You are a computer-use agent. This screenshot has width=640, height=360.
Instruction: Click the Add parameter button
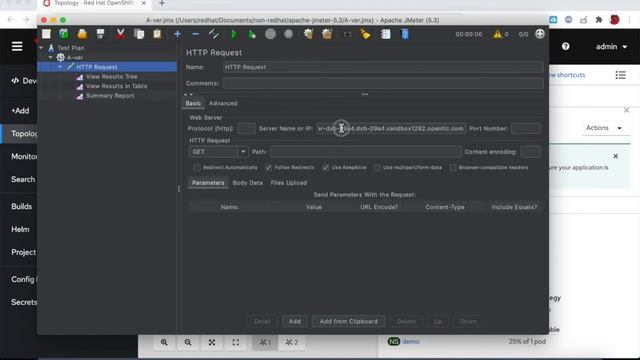click(295, 322)
